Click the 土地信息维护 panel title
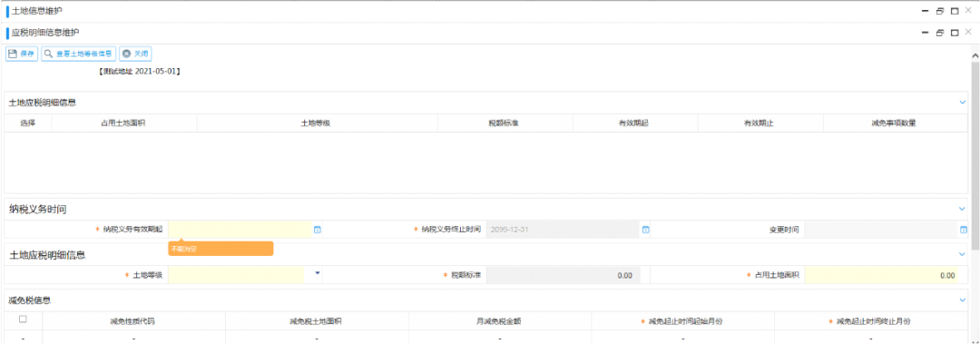 (x=37, y=11)
